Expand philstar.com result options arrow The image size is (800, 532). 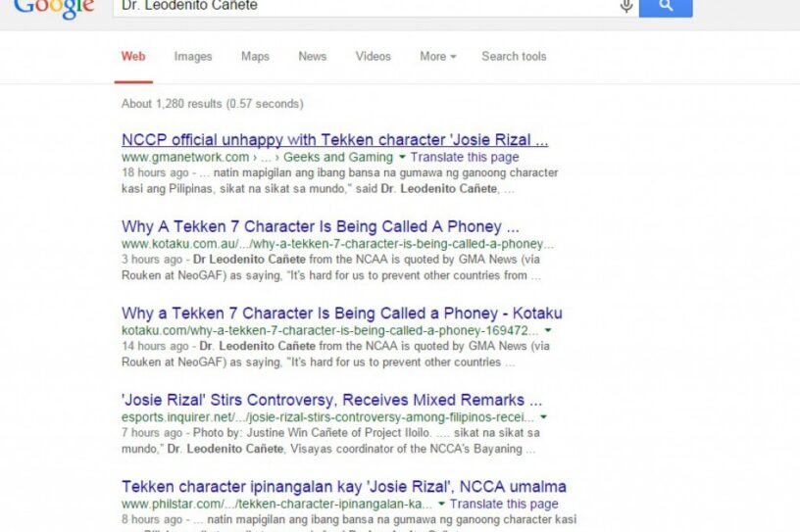(441, 504)
